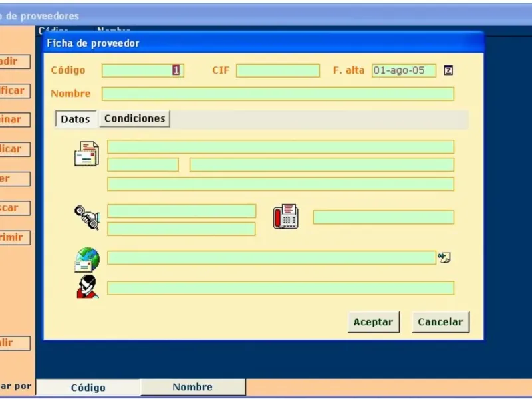Screen dimensions: 532x399
Task: Click the email address field
Action: pyautogui.click(x=271, y=258)
